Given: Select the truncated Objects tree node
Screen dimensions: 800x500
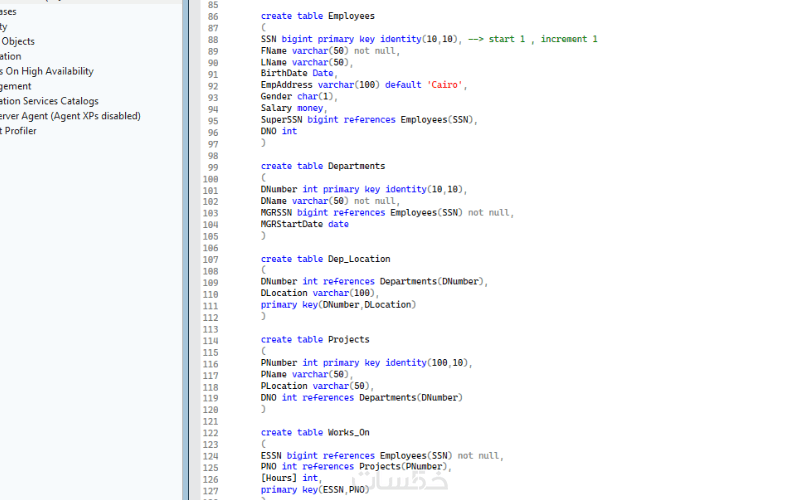Looking at the screenshot, I should tap(17, 41).
